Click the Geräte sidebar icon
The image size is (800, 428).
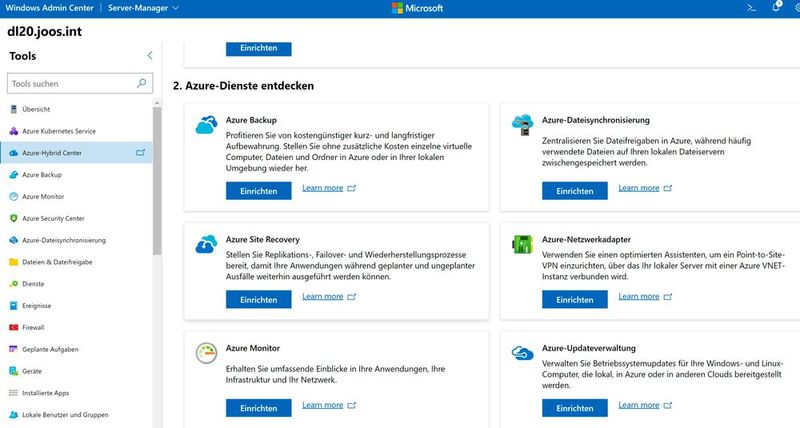14,371
